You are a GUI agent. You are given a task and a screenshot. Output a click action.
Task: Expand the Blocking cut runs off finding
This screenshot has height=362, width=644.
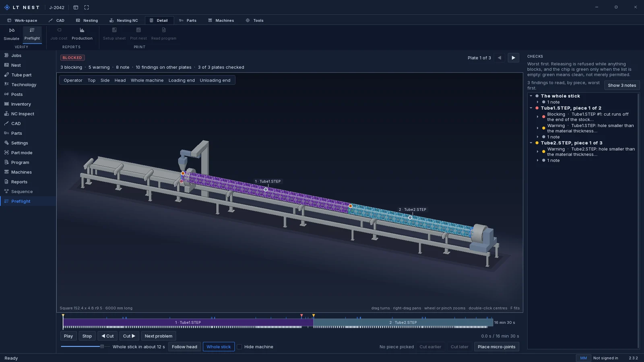pyautogui.click(x=538, y=117)
